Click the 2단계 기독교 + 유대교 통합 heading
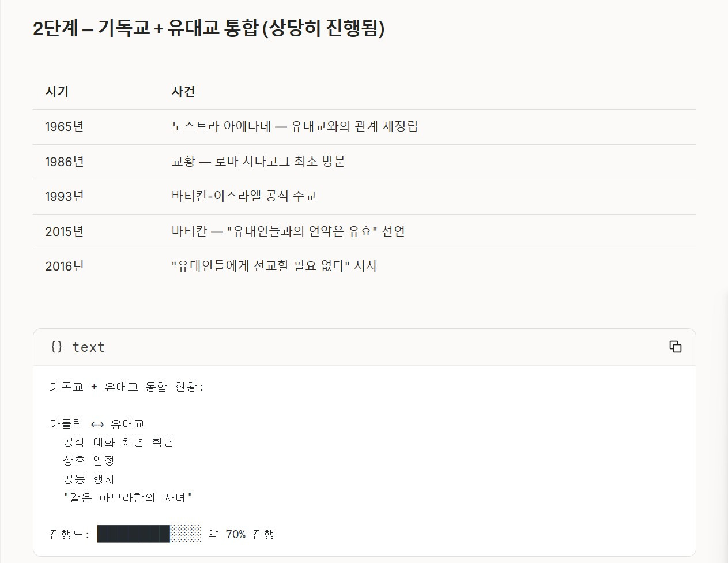Image resolution: width=728 pixels, height=563 pixels. 209,28
